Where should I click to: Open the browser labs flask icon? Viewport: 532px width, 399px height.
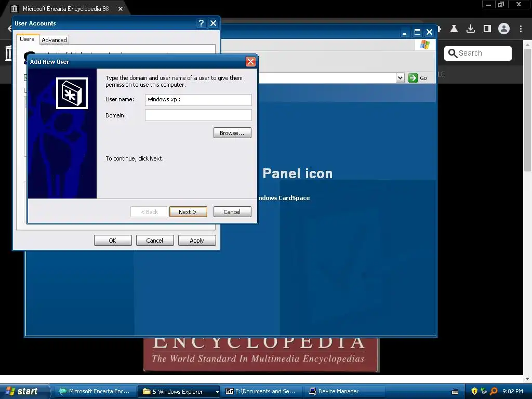tap(454, 29)
